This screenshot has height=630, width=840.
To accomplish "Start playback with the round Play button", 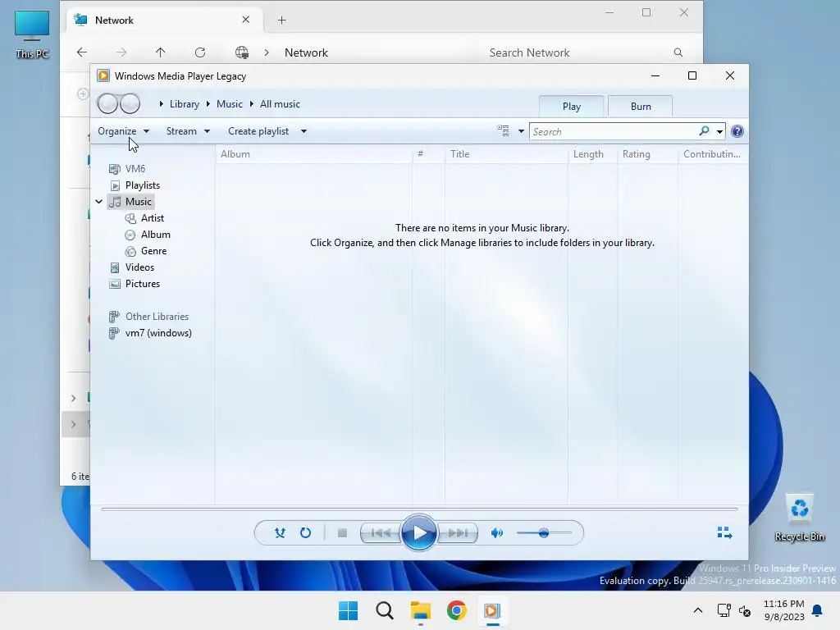I will (419, 533).
